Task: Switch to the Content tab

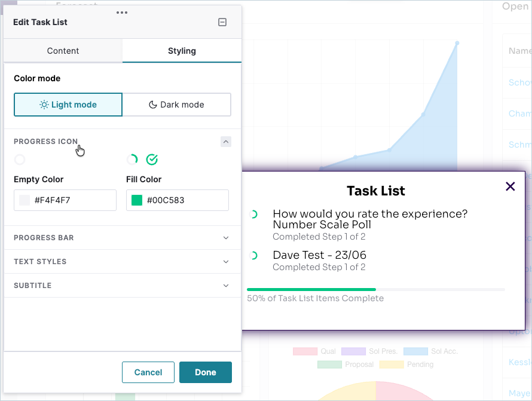Action: click(63, 51)
